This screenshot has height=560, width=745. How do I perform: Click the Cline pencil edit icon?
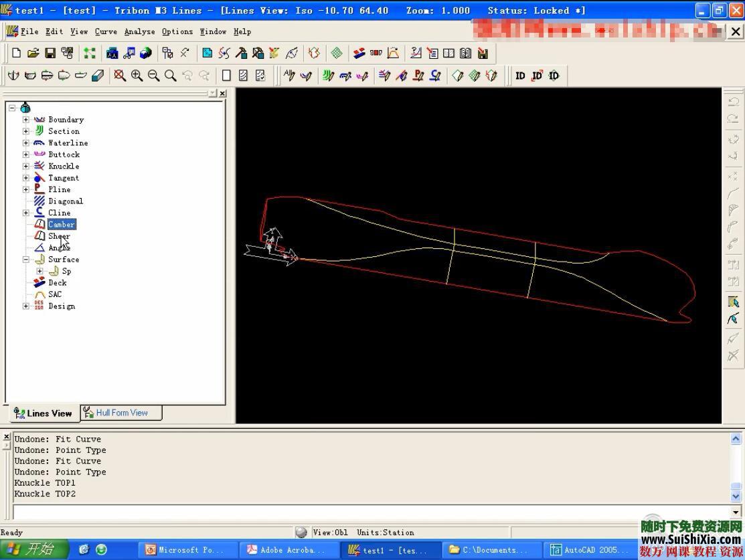[435, 76]
